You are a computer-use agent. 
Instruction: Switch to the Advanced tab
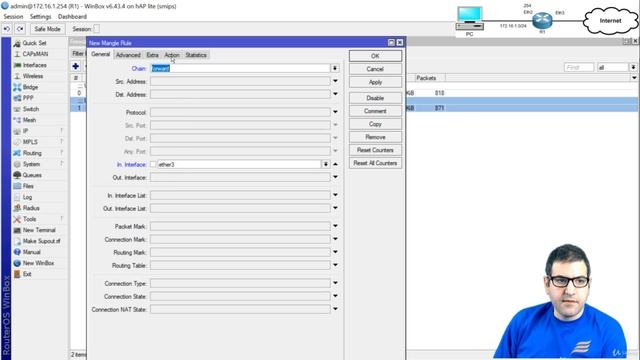coord(128,55)
